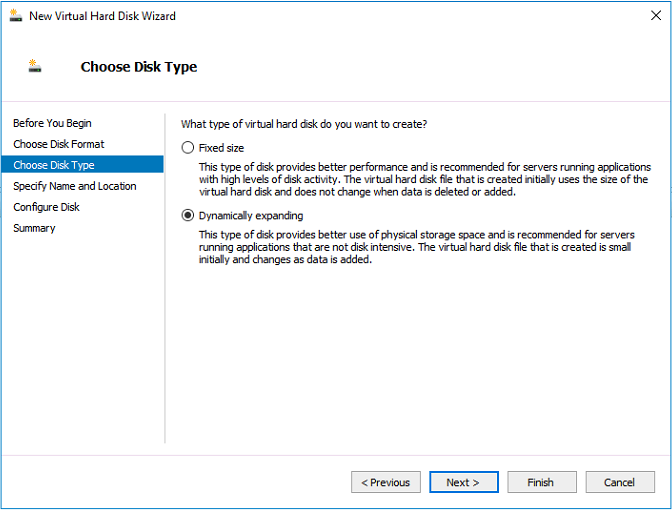Click the Dynamically expanding label text

251,216
